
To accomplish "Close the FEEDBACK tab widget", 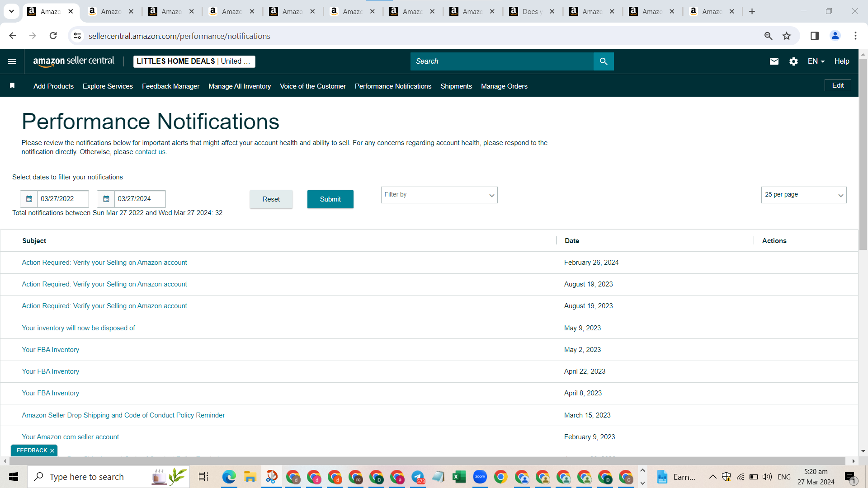I will point(52,451).
